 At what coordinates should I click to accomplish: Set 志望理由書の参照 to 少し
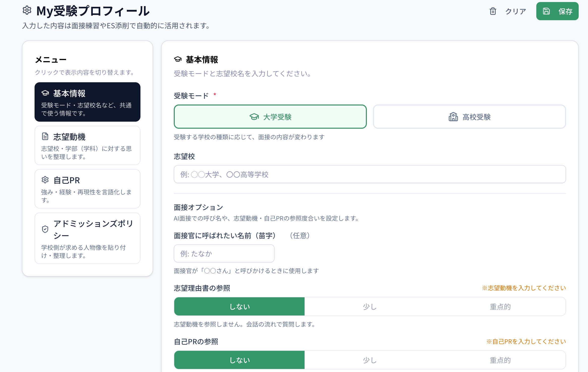pyautogui.click(x=369, y=306)
